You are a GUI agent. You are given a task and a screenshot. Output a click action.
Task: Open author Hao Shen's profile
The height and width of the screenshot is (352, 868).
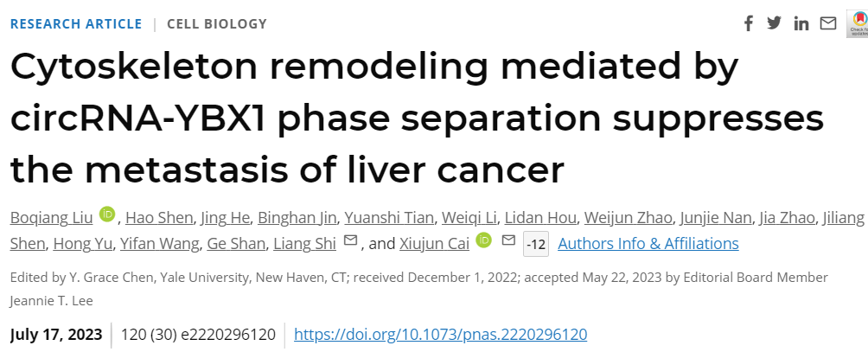click(159, 218)
